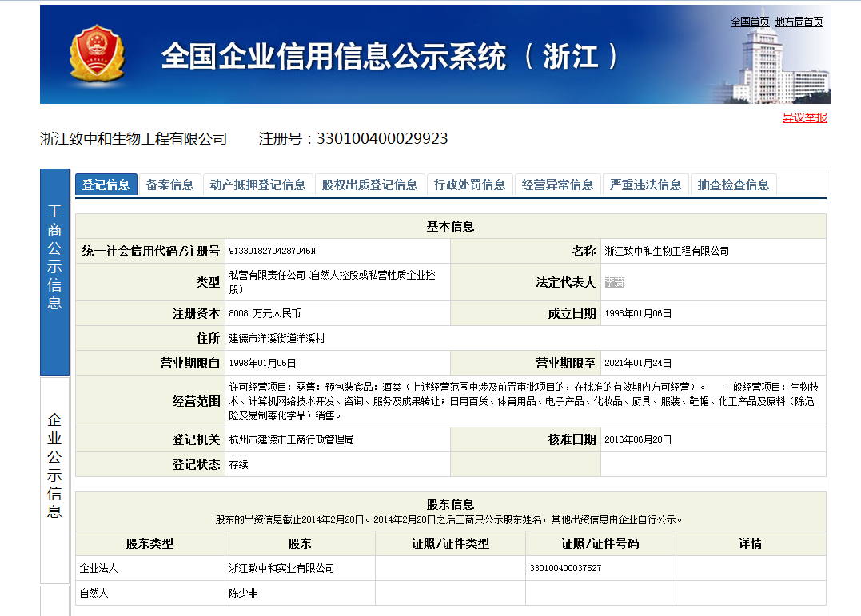Screen dimensions: 861x616
Task: Click the establishment date 1998年01月06日 next to 成立日期
Action: tap(638, 313)
